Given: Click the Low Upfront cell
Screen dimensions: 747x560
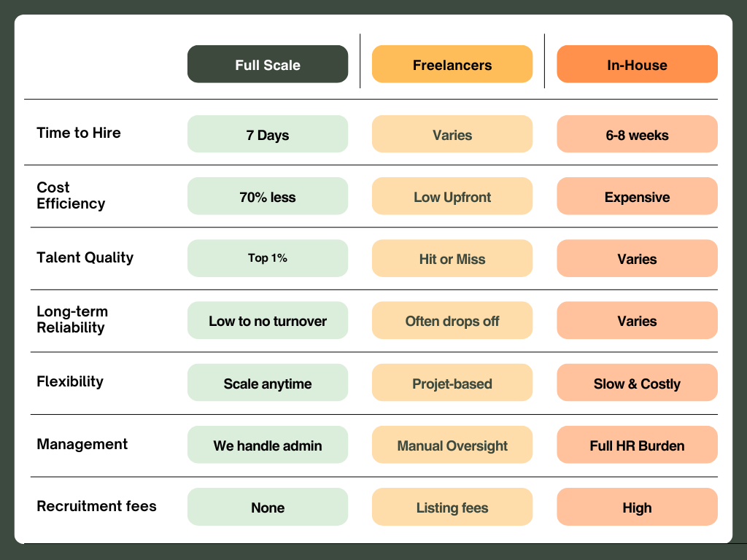Looking at the screenshot, I should click(x=452, y=196).
